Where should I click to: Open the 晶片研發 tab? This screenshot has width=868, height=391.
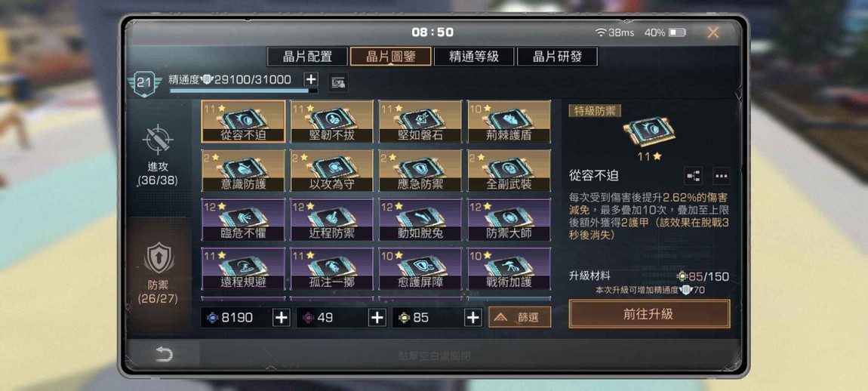tap(557, 57)
